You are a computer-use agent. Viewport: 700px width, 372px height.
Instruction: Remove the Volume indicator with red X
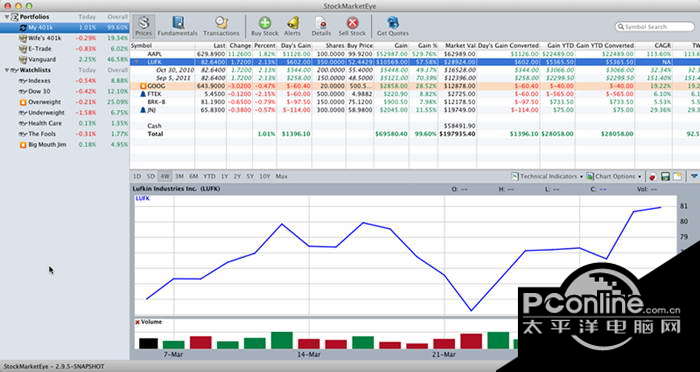coord(138,322)
